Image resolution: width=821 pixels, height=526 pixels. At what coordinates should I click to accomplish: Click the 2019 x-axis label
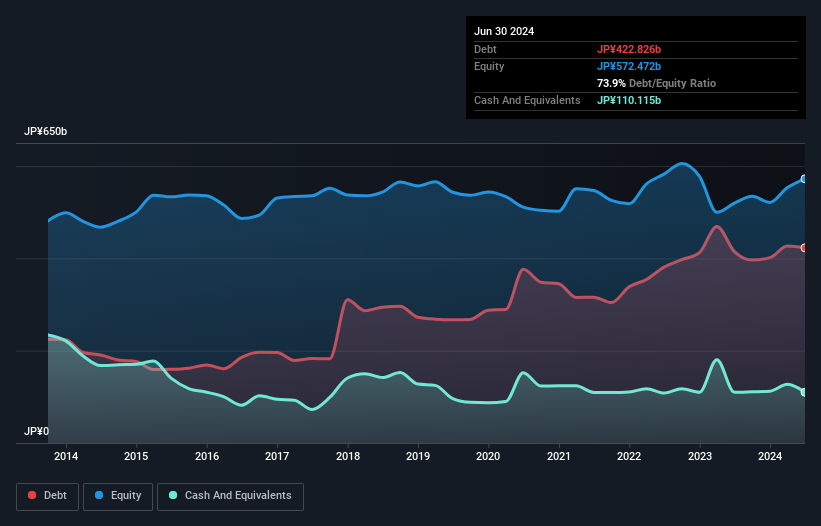pyautogui.click(x=418, y=456)
